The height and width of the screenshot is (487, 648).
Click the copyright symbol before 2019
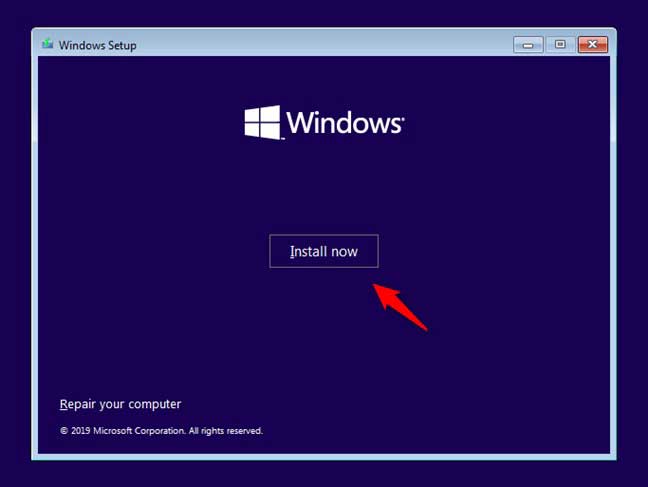64,431
